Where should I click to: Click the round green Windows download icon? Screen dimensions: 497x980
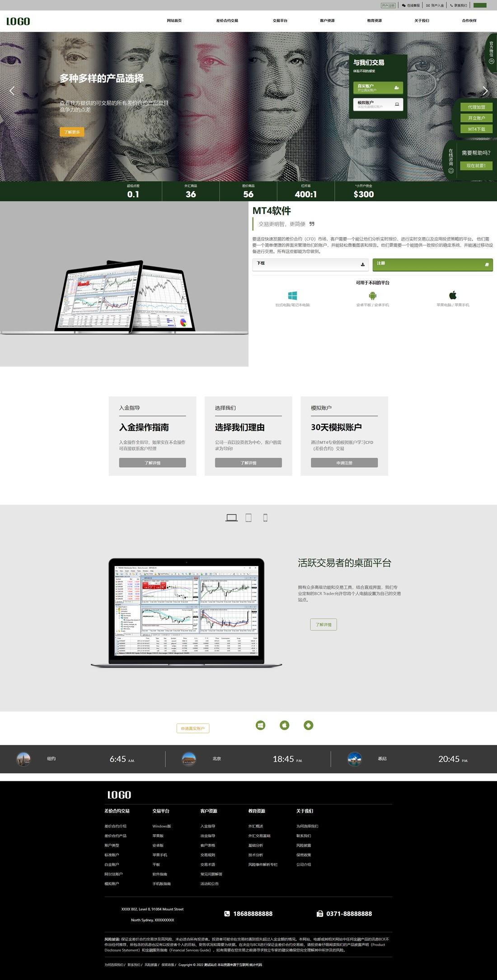click(x=260, y=725)
